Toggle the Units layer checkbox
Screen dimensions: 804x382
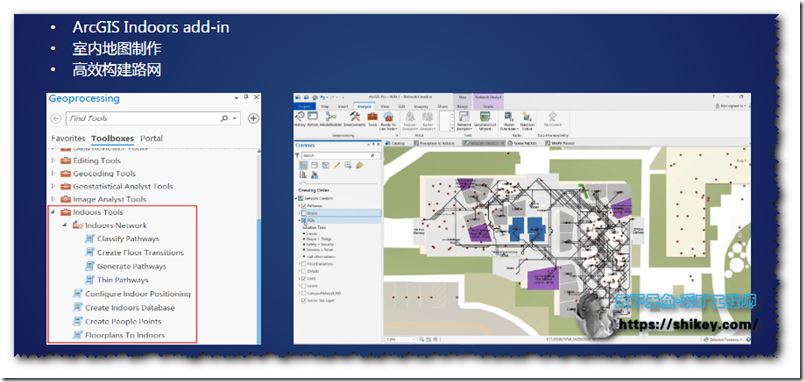click(x=304, y=278)
